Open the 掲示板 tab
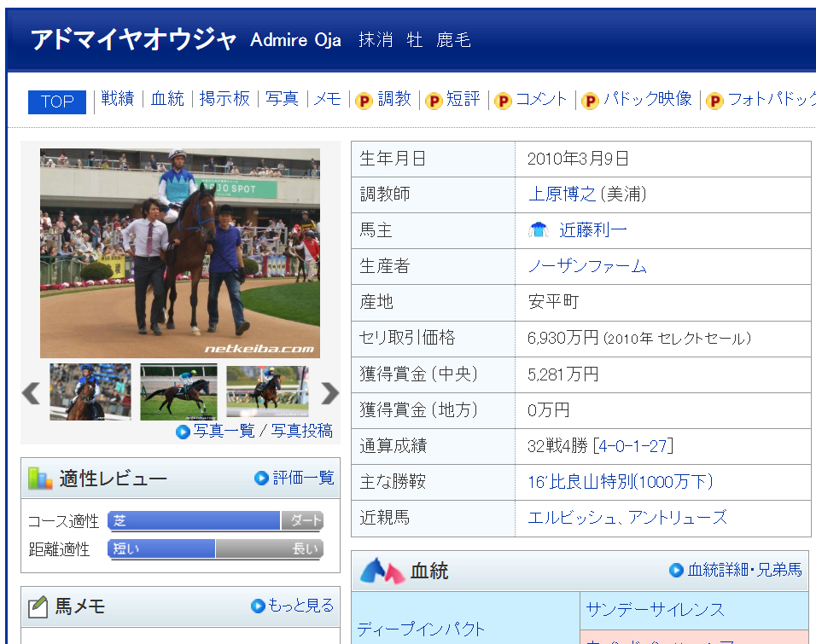The image size is (816, 644). point(224,99)
